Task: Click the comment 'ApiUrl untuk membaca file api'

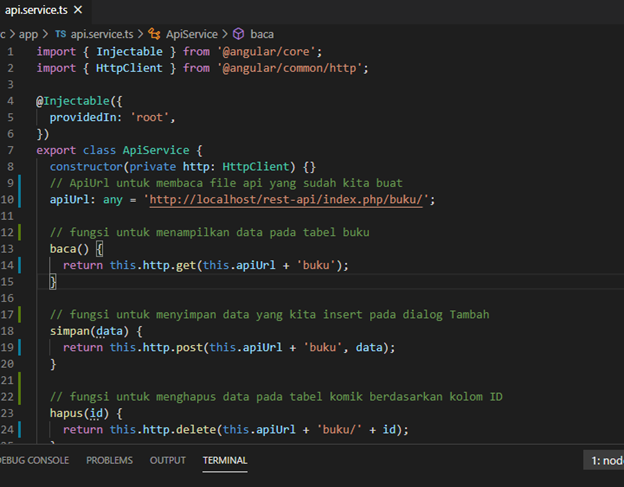Action: (226, 183)
